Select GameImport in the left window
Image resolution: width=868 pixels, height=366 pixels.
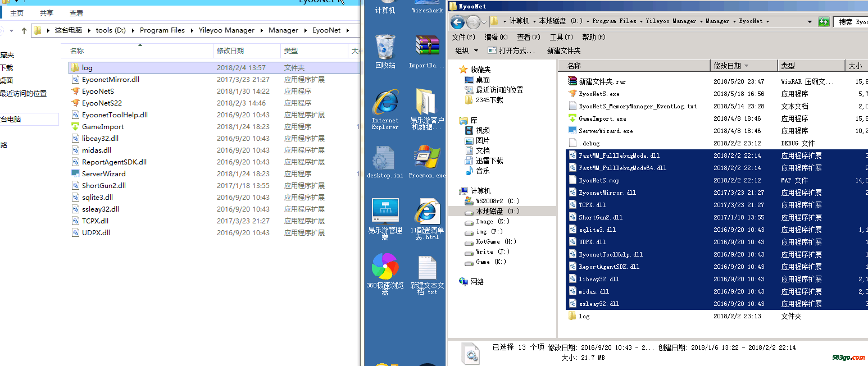click(102, 126)
